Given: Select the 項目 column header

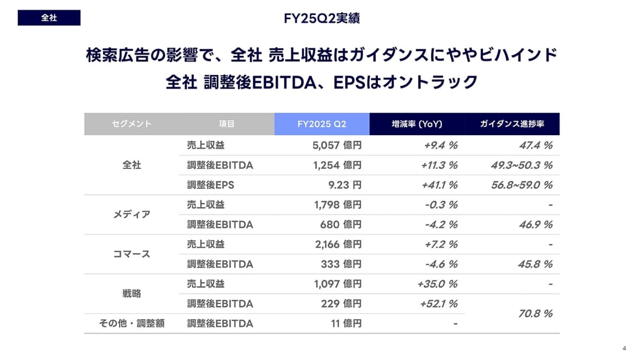Looking at the screenshot, I should coord(226,124).
